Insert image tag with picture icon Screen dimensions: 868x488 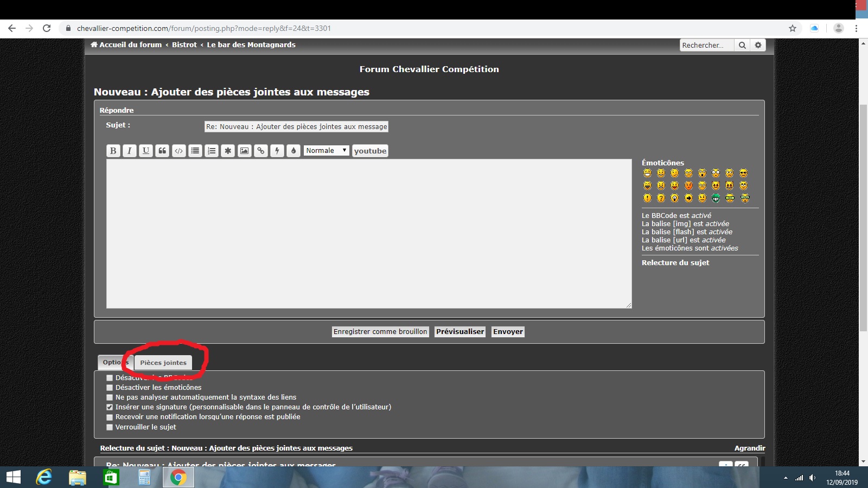244,151
